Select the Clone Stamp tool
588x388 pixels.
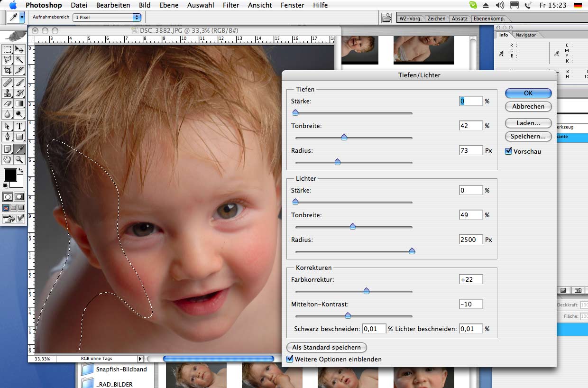(8, 93)
